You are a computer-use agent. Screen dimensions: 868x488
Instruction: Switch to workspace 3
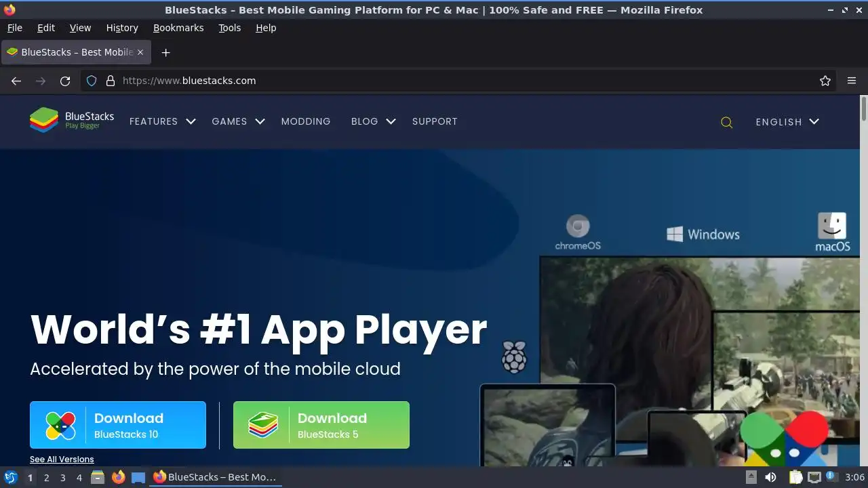(62, 477)
